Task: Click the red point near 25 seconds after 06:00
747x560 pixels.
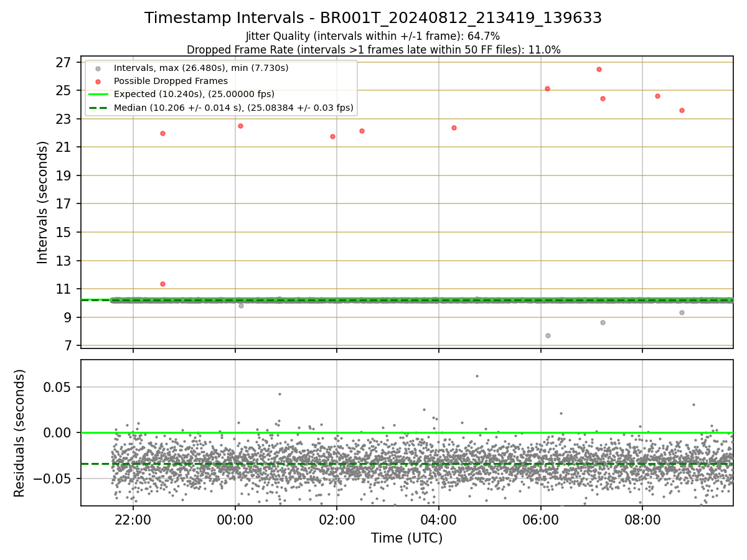Action: [x=547, y=88]
